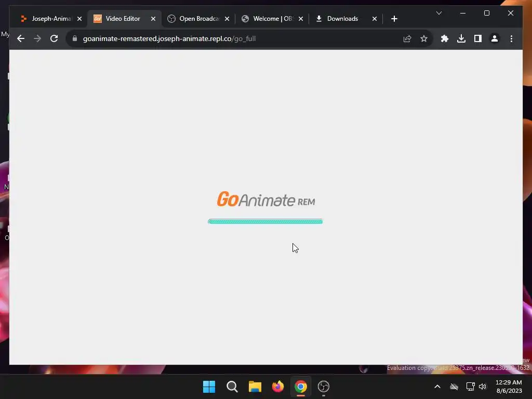Open the profile avatar menu
This screenshot has width=532, height=399.
click(x=495, y=38)
